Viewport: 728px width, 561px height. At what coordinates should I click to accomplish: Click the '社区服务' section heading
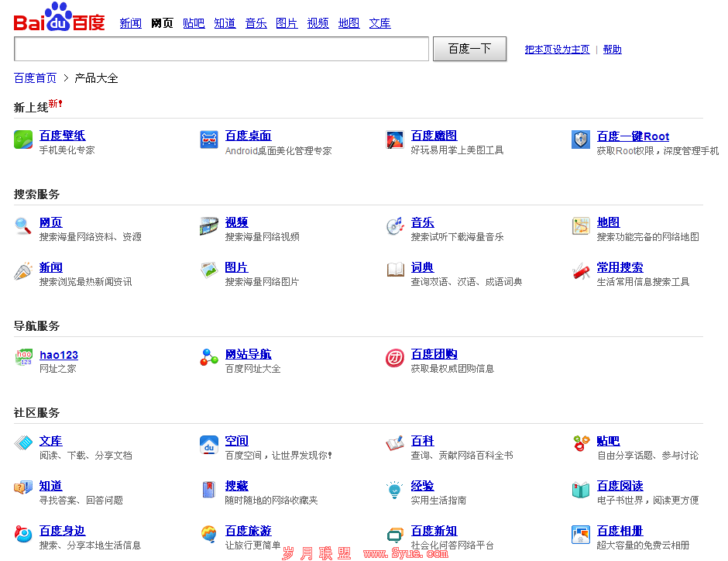pyautogui.click(x=36, y=413)
